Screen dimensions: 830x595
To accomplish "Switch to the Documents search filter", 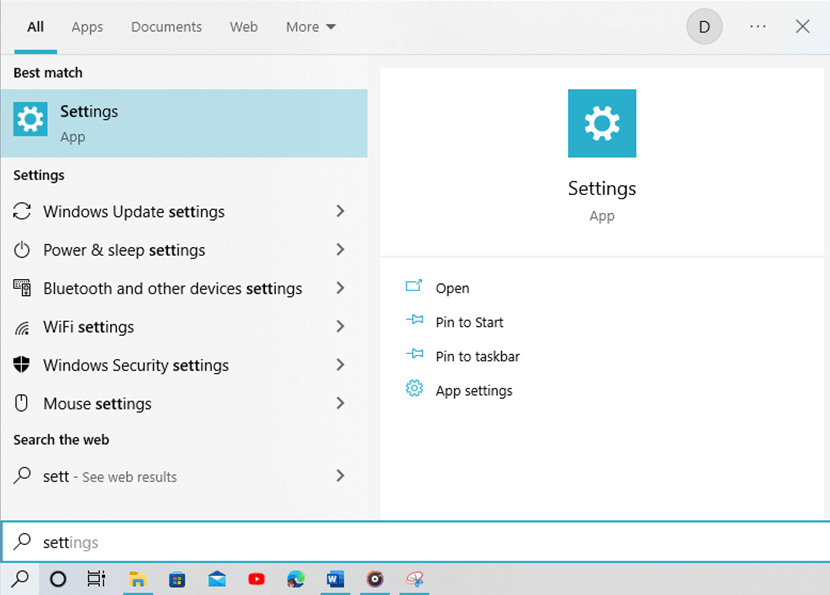I will [x=166, y=27].
